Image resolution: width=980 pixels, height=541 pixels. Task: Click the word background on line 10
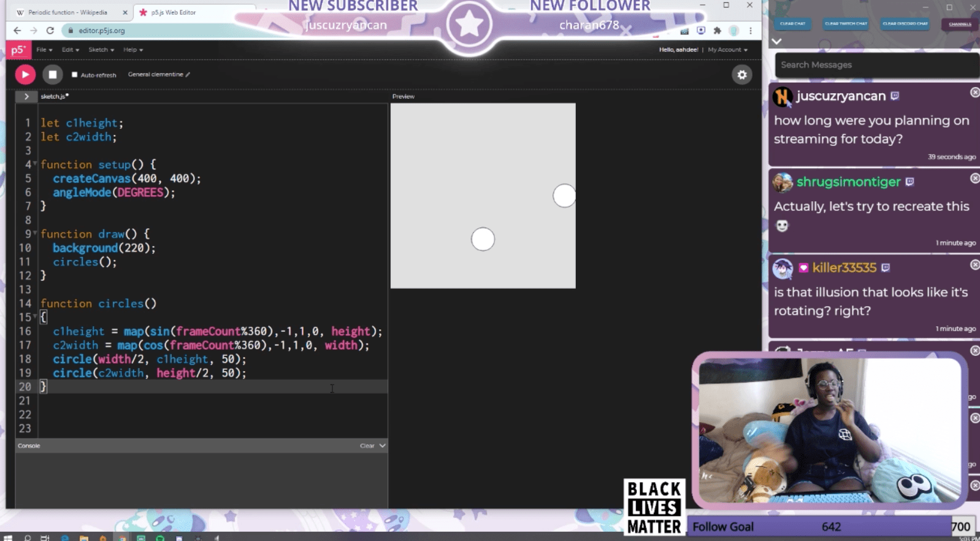(85, 248)
